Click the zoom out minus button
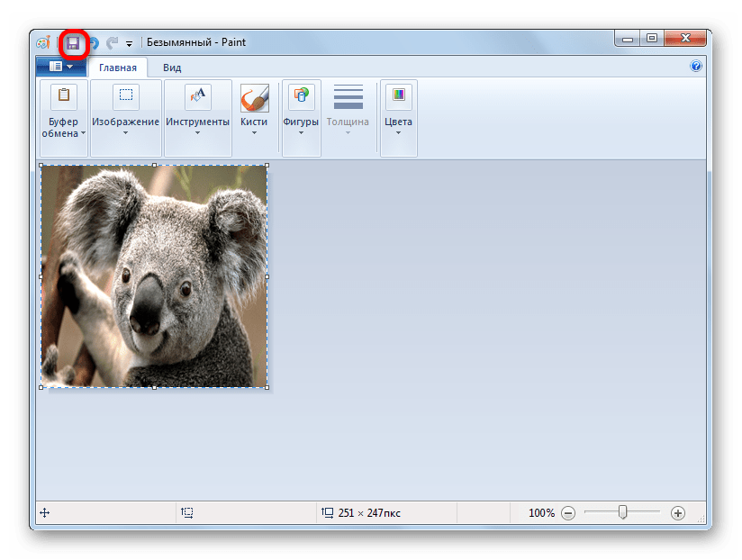Viewport: 742px width, 560px height. coord(568,513)
